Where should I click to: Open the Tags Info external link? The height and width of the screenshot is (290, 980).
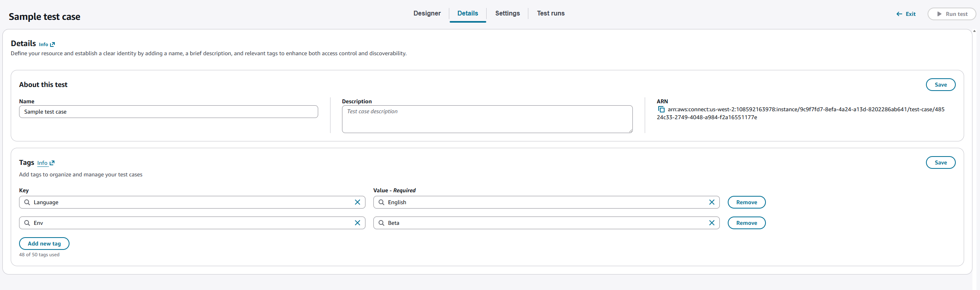tap(46, 163)
